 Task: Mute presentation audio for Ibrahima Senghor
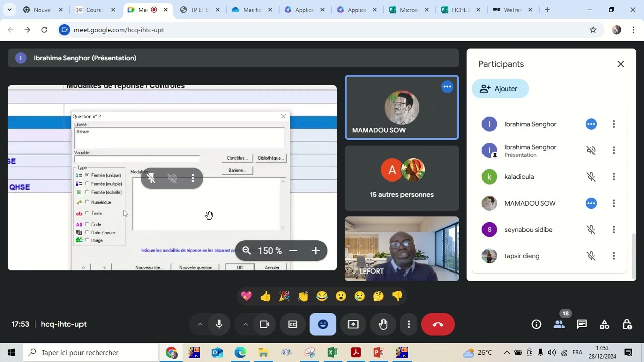tap(591, 150)
